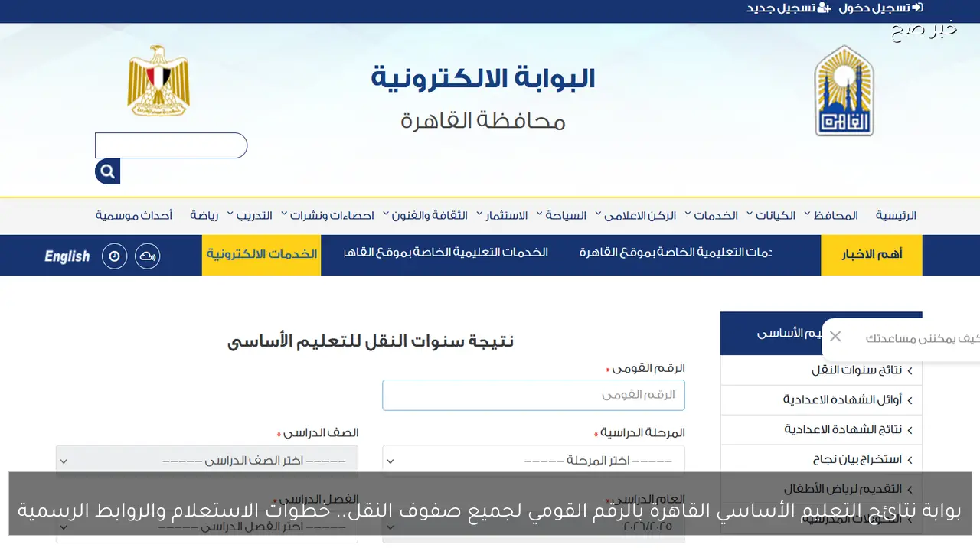Expand the الخدمات navigation menu

(x=716, y=215)
